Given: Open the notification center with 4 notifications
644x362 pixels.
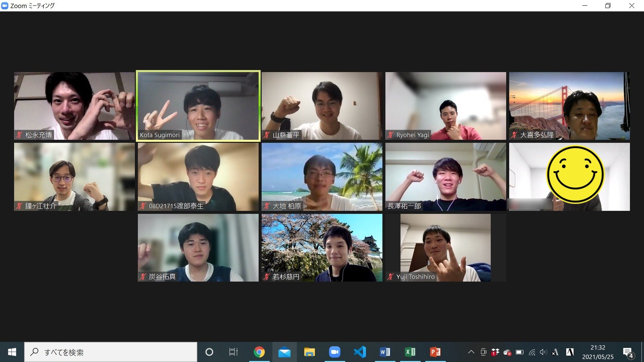Looking at the screenshot, I should 628,353.
